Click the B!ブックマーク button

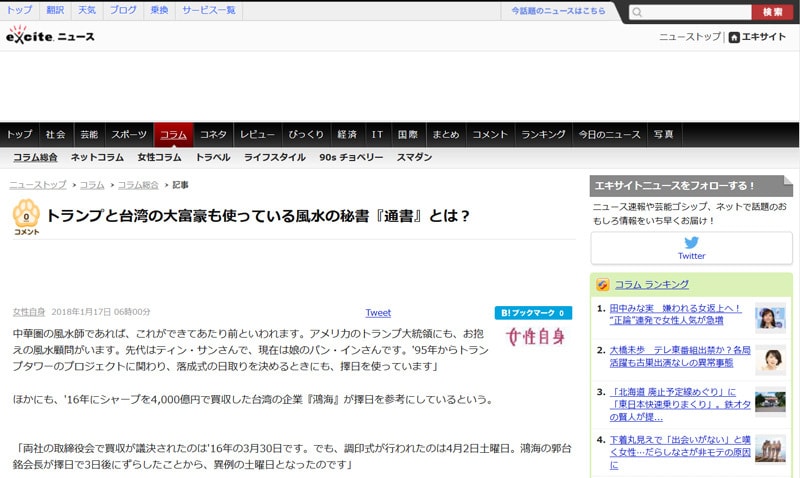pos(532,313)
